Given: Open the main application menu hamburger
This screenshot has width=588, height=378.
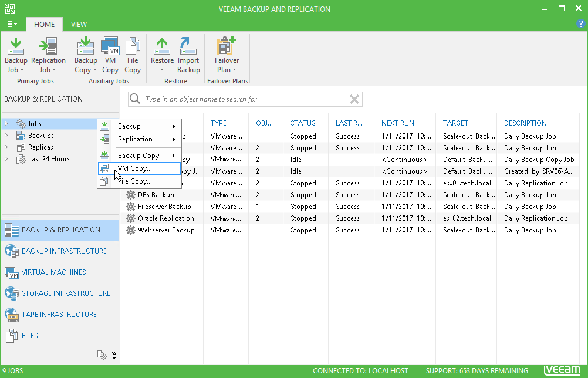Looking at the screenshot, I should point(12,25).
